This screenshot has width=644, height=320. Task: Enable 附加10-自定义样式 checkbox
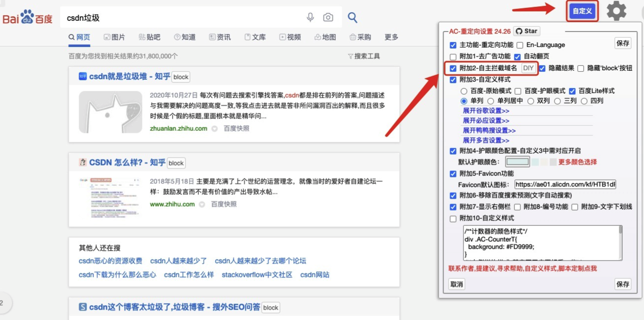(453, 218)
